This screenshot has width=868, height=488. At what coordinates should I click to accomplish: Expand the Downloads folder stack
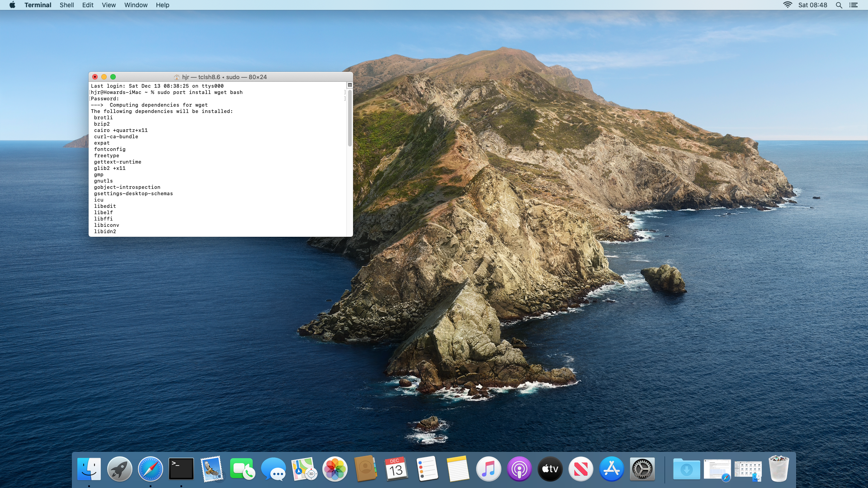(x=687, y=469)
